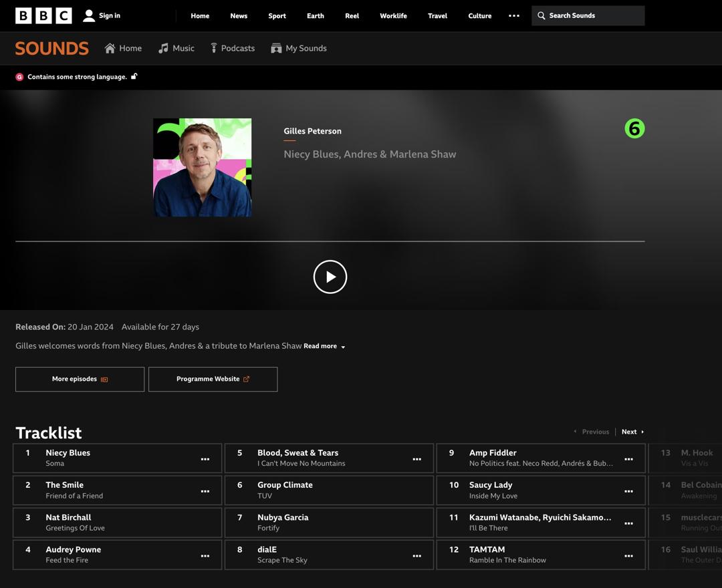This screenshot has height=588, width=722.
Task: Expand the description with Read more
Action: (324, 346)
